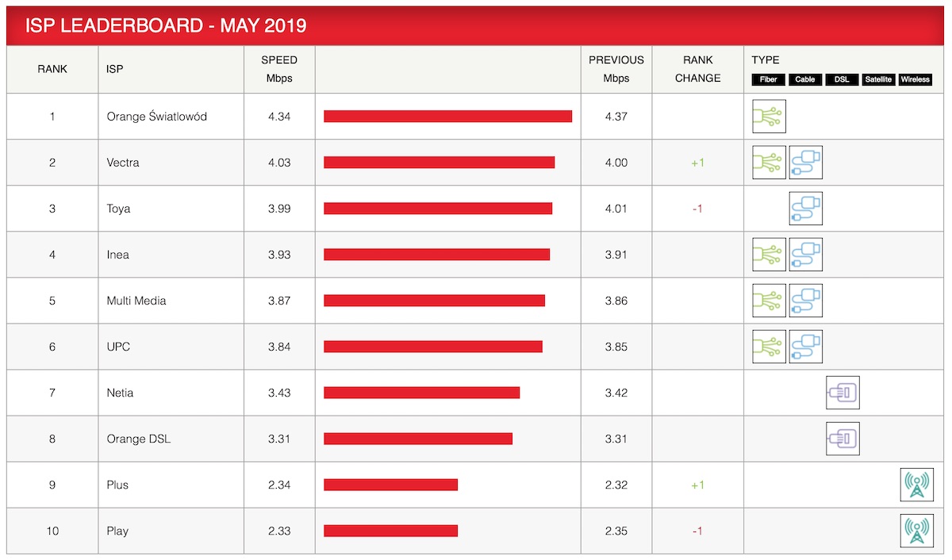Image resolution: width=952 pixels, height=560 pixels.
Task: Click the 3.87 speed value
Action: [279, 301]
